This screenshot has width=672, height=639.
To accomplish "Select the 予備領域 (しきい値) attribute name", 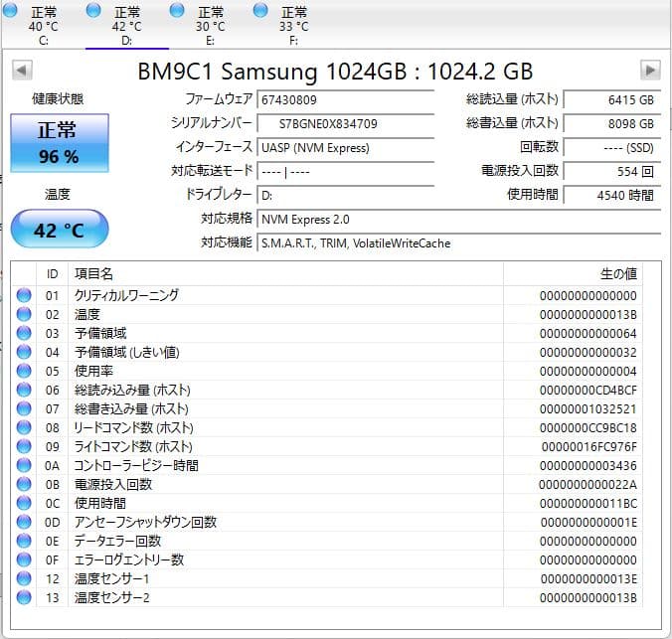I will pyautogui.click(x=127, y=352).
